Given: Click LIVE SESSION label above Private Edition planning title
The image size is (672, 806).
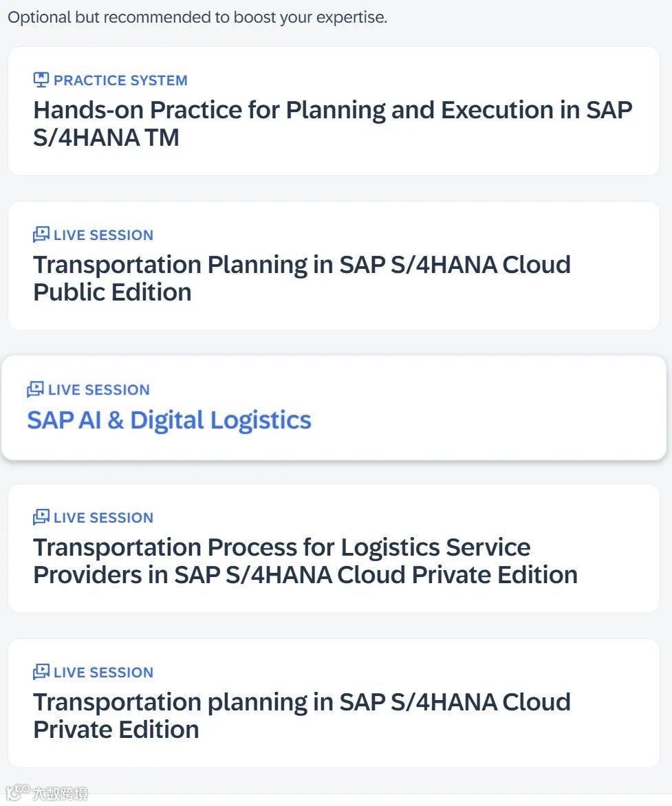Looking at the screenshot, I should pyautogui.click(x=103, y=673).
